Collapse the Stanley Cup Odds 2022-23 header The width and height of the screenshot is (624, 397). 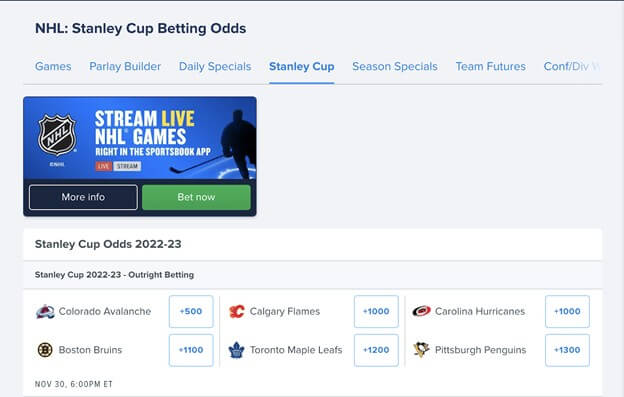[x=312, y=244]
